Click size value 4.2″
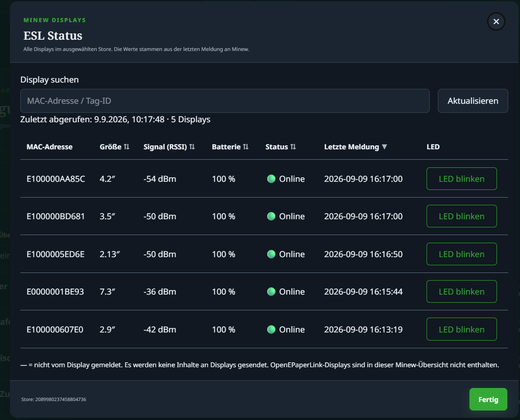Screen dimensions: 520x420 click(x=107, y=179)
